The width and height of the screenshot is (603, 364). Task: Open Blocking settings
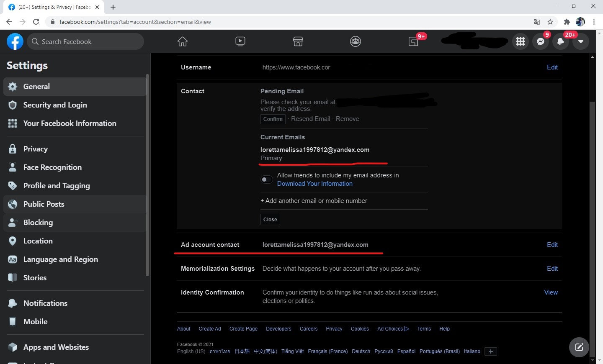coord(75,223)
